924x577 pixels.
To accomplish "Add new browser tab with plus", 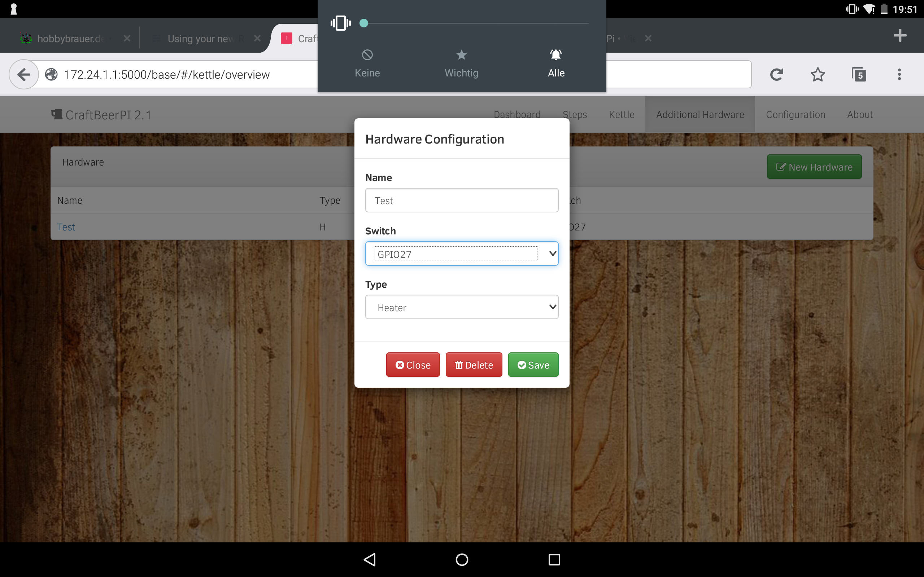I will pos(900,35).
